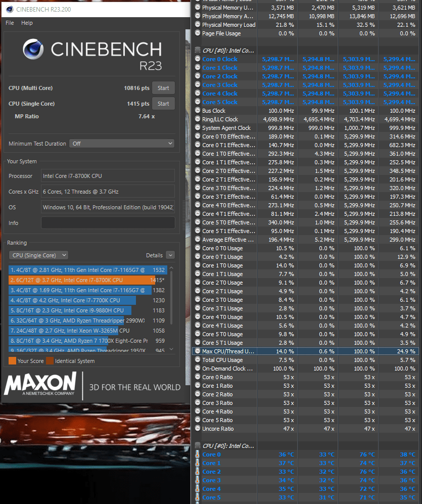Open the CPU (Single Core) ranking dropdown
422x504 pixels.
tap(38, 255)
